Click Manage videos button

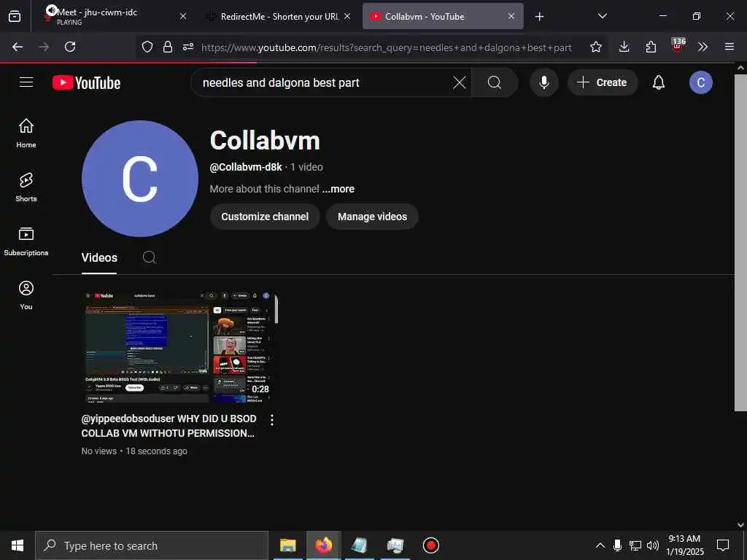click(x=372, y=217)
